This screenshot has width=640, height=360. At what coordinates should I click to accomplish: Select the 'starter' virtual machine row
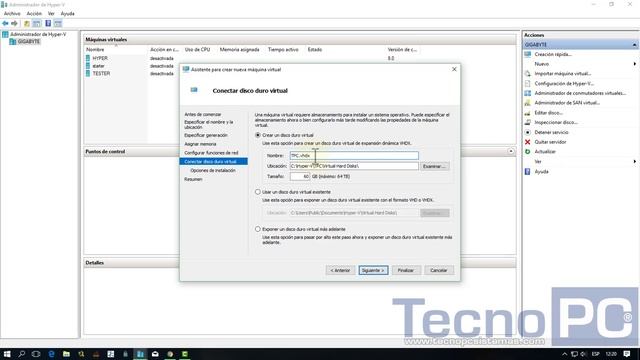(98, 66)
